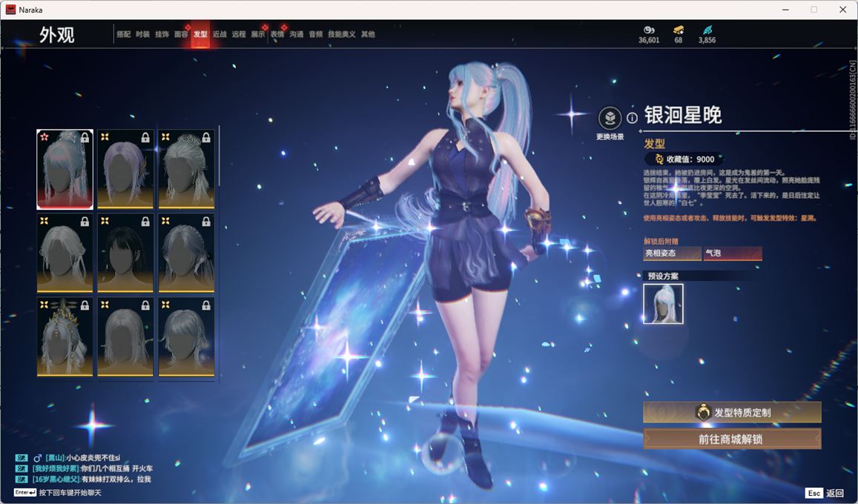Viewport: 858px width, 504px height.
Task: Switch to the 面容 tab
Action: coord(181,34)
